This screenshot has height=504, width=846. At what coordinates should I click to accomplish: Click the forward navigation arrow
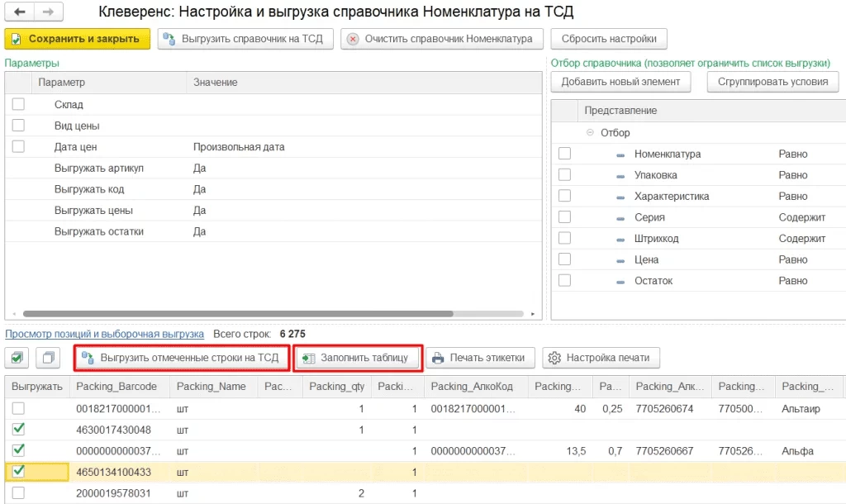click(48, 12)
